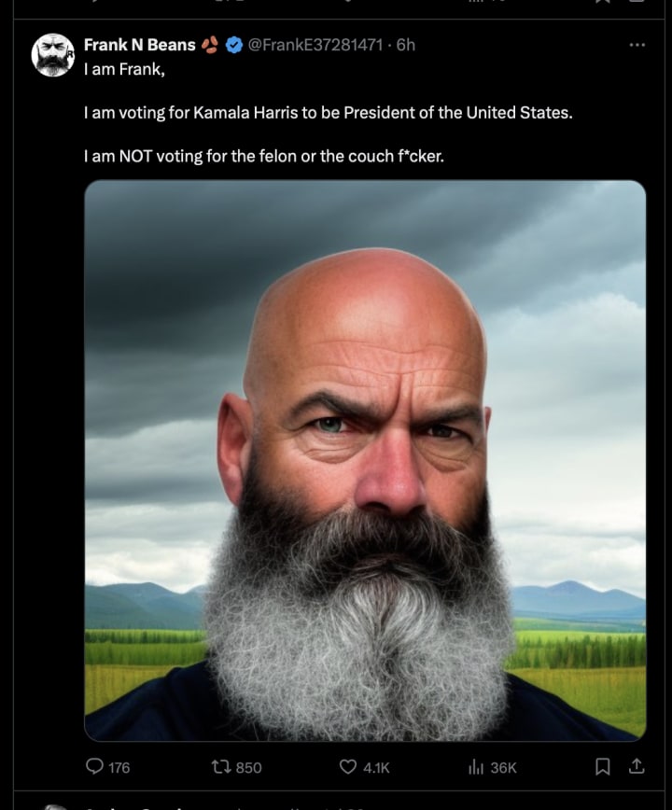Open the attached bearded man photo
This screenshot has width=672, height=810.
365,460
